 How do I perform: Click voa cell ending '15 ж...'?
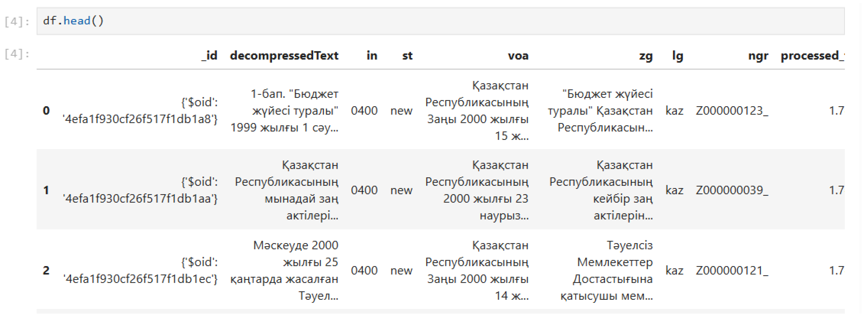477,111
